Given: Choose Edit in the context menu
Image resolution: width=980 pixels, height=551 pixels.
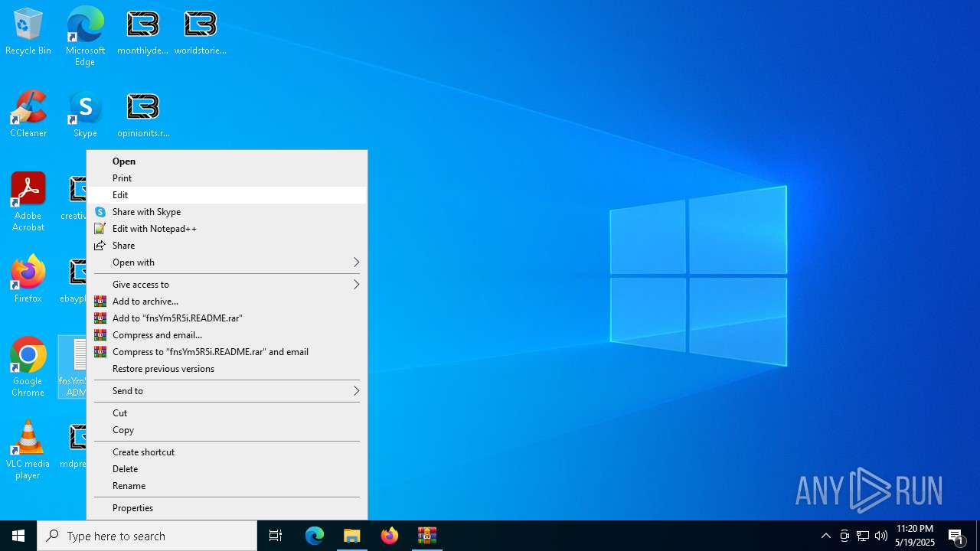Looking at the screenshot, I should click(227, 195).
